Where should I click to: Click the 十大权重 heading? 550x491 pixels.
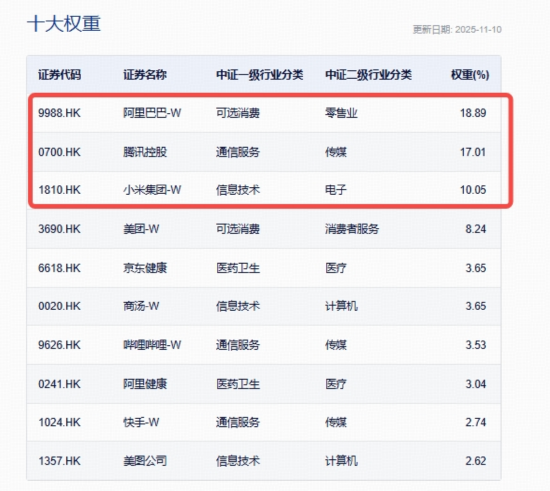(x=64, y=24)
